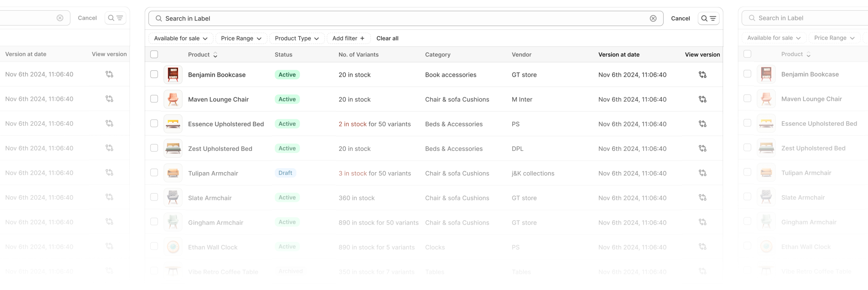868x290 pixels.
Task: Click the plus icon on Add filter
Action: pos(362,38)
